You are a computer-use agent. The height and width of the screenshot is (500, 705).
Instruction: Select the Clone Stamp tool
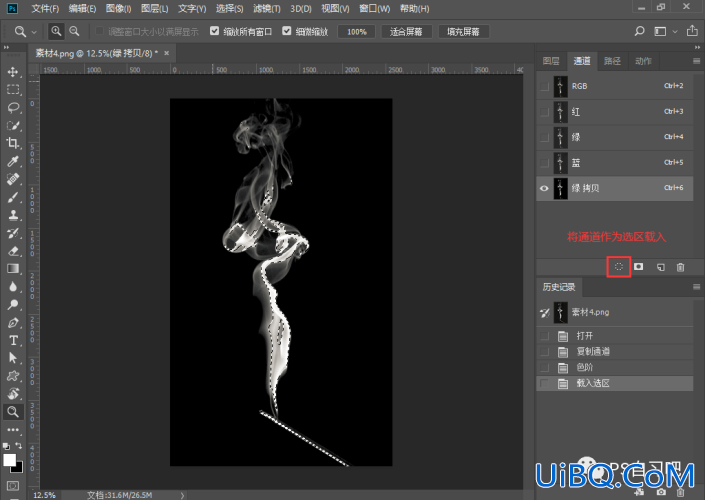pos(13,215)
